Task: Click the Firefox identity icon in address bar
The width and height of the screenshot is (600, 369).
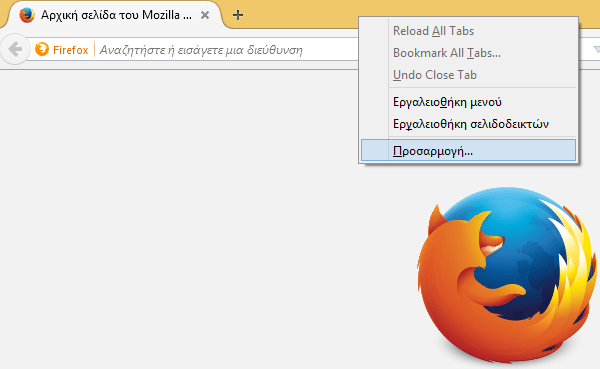Action: 42,49
